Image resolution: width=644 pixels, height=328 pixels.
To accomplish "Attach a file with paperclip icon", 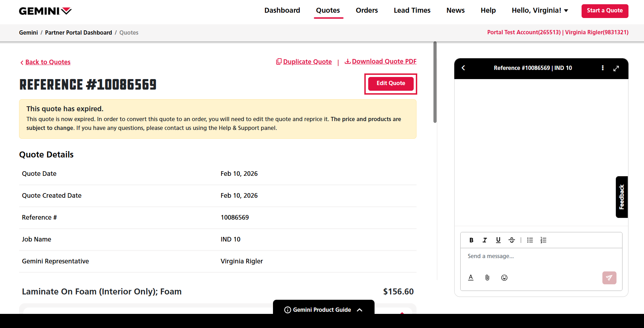I will [x=487, y=278].
